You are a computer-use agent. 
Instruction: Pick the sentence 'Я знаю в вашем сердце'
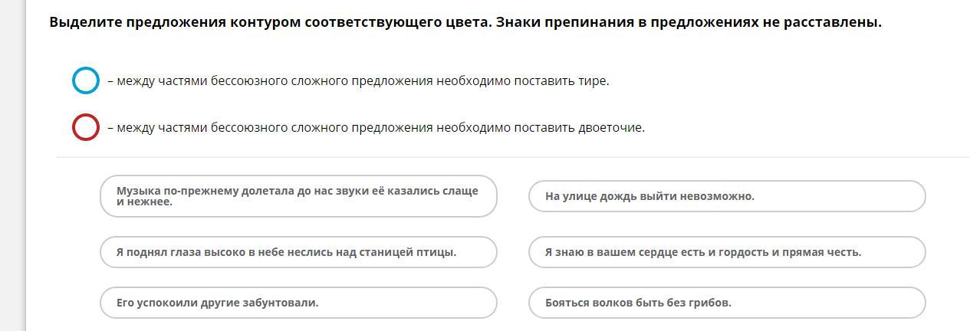pos(727,252)
